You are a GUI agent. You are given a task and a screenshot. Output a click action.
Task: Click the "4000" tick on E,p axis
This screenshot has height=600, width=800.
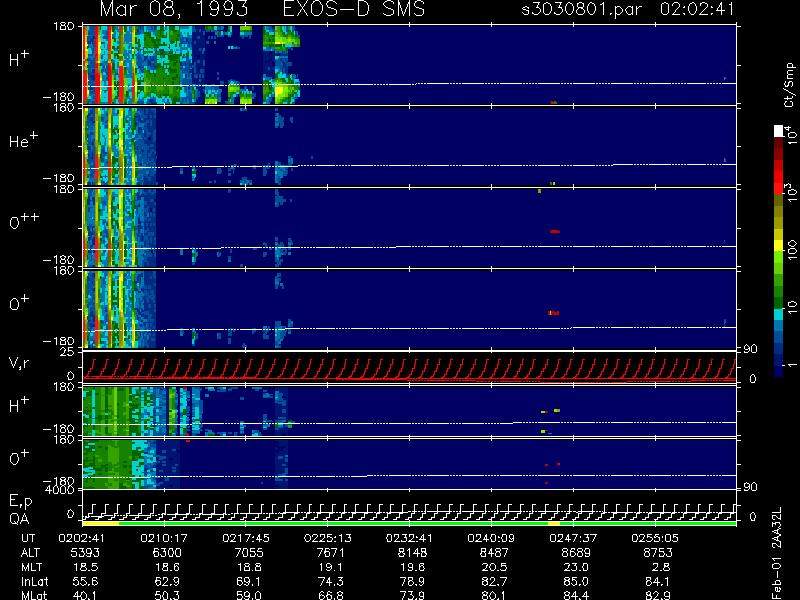point(61,490)
